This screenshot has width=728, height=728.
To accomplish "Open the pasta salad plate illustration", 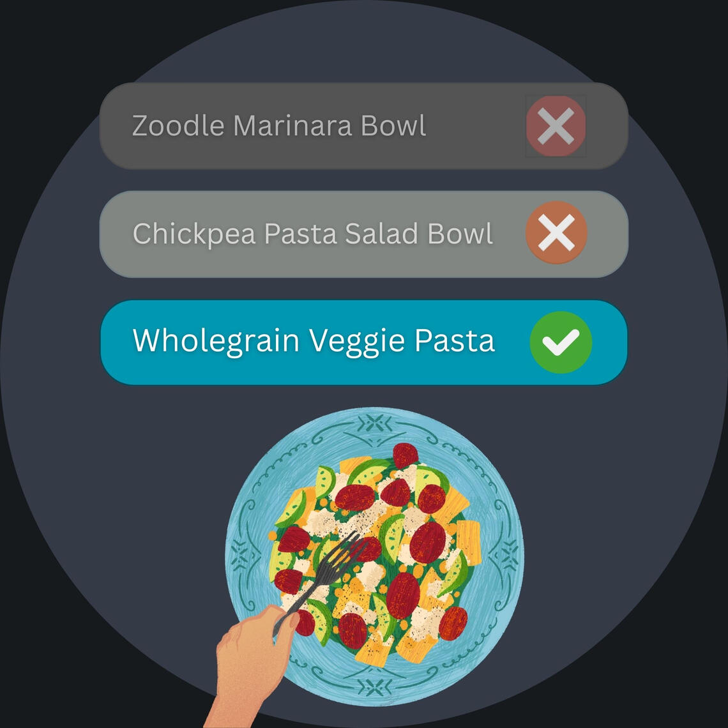I will 375,556.
